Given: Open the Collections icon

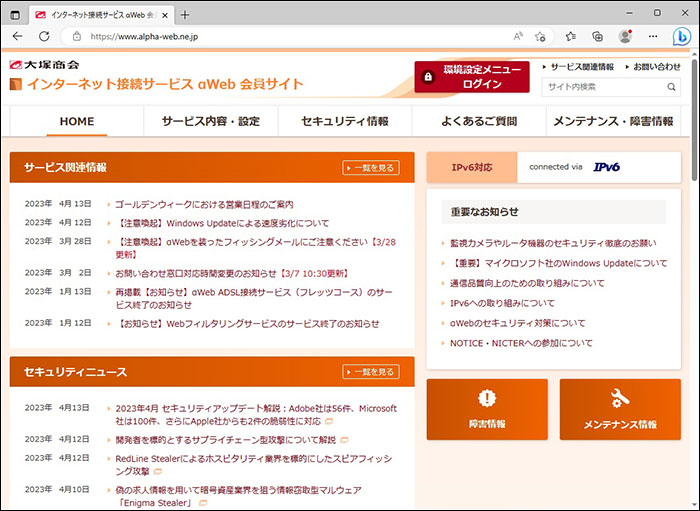Looking at the screenshot, I should pos(597,37).
